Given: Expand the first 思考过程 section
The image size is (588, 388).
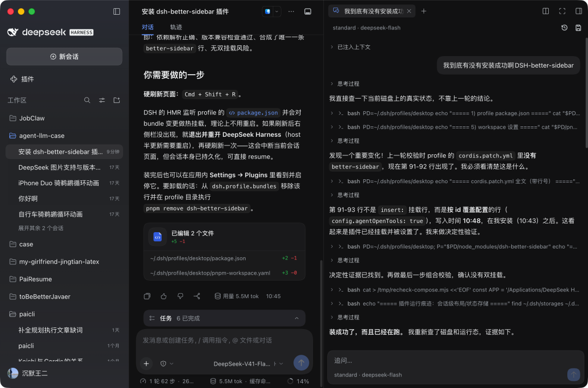Looking at the screenshot, I should click(344, 84).
